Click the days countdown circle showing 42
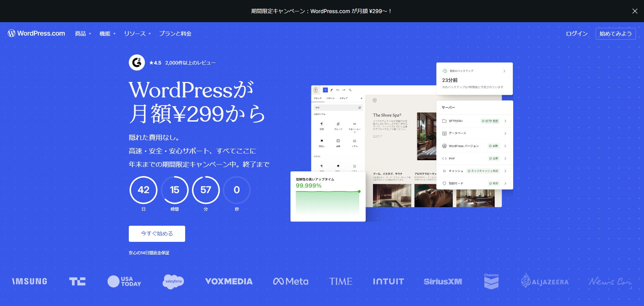 144,190
